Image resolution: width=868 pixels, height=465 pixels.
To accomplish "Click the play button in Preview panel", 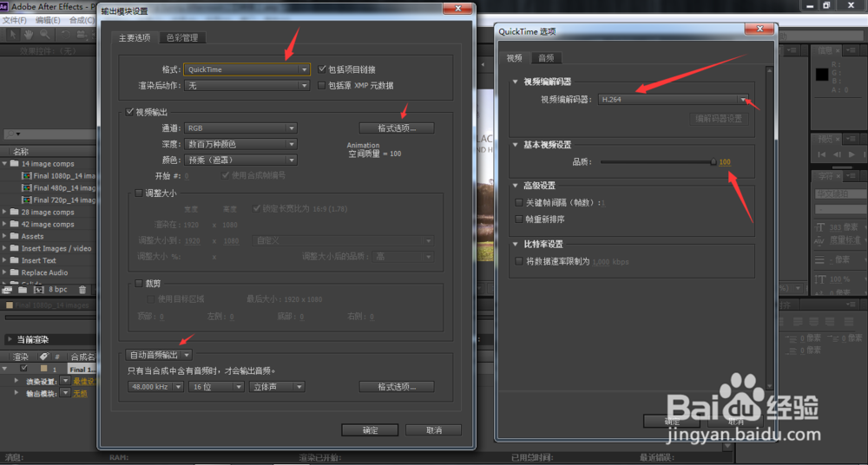I will tap(852, 154).
